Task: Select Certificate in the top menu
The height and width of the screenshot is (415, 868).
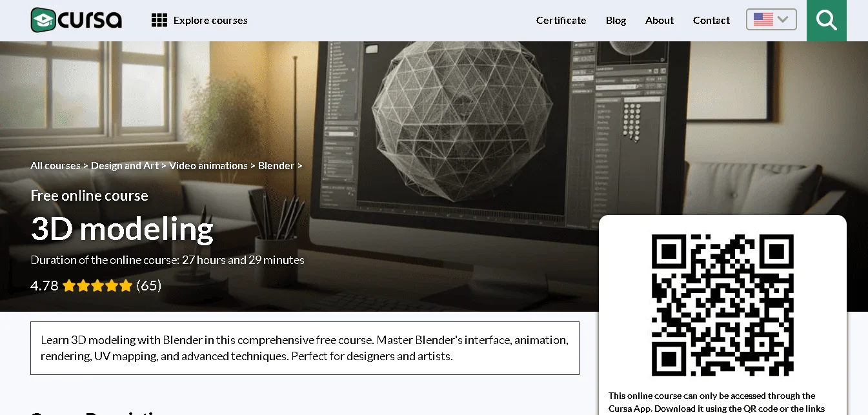Action: click(560, 20)
